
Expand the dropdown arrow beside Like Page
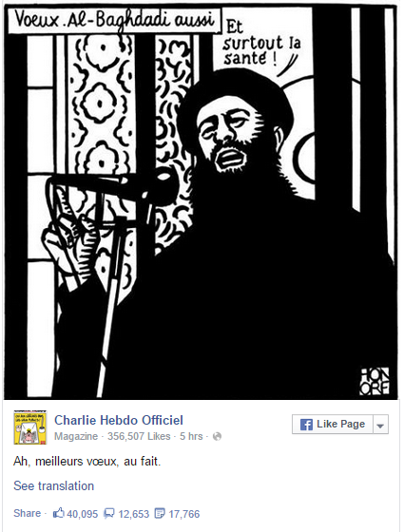[380, 425]
